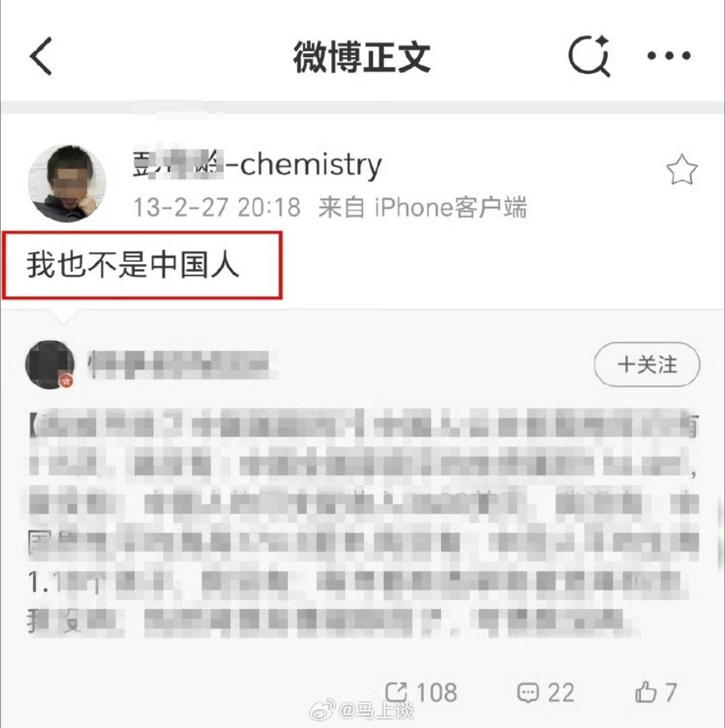Click the Weibo eye logo watermark
Viewport: 725px width, 728px height.
323,710
